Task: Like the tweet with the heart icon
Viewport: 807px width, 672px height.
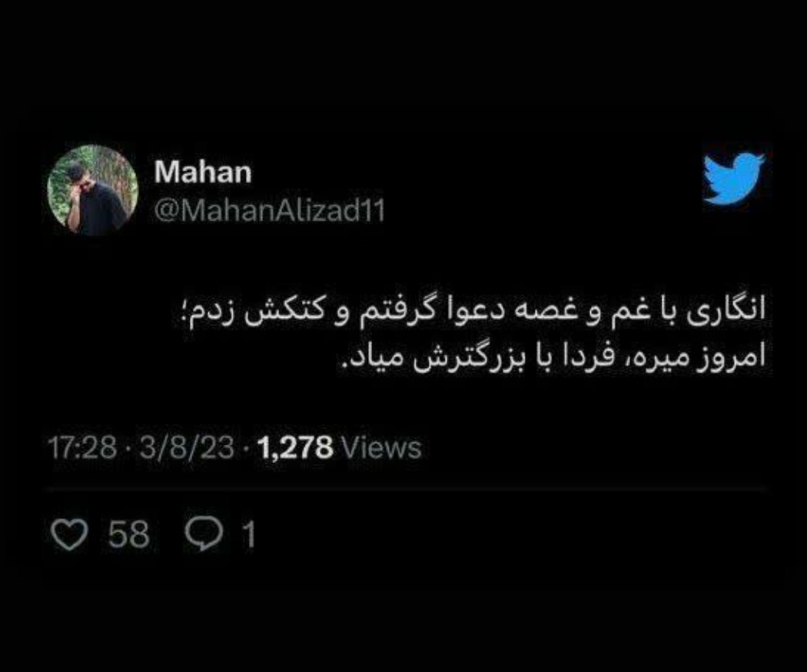Action: (69, 535)
